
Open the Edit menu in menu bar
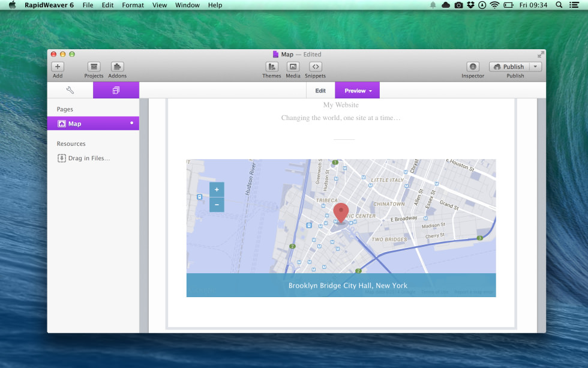(x=107, y=5)
